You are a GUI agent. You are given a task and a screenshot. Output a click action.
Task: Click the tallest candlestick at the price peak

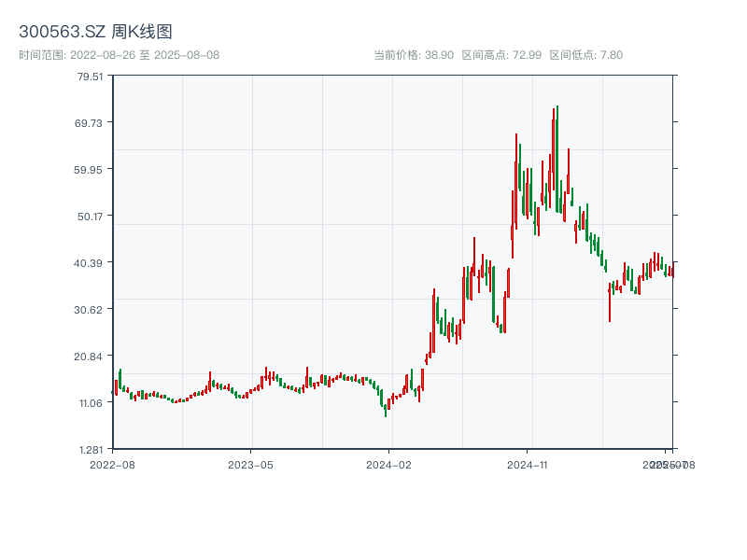[x=557, y=159]
